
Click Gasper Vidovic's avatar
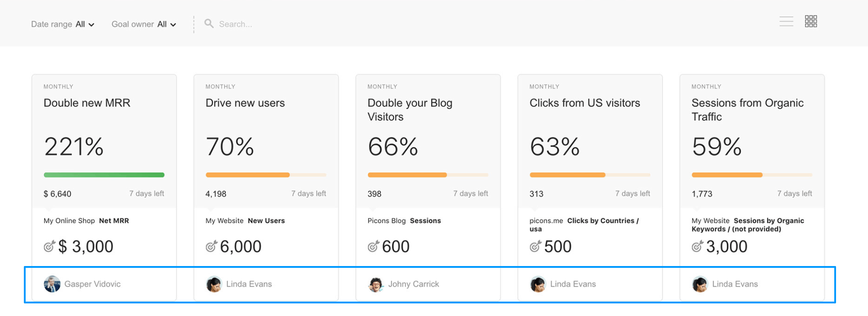coord(52,284)
